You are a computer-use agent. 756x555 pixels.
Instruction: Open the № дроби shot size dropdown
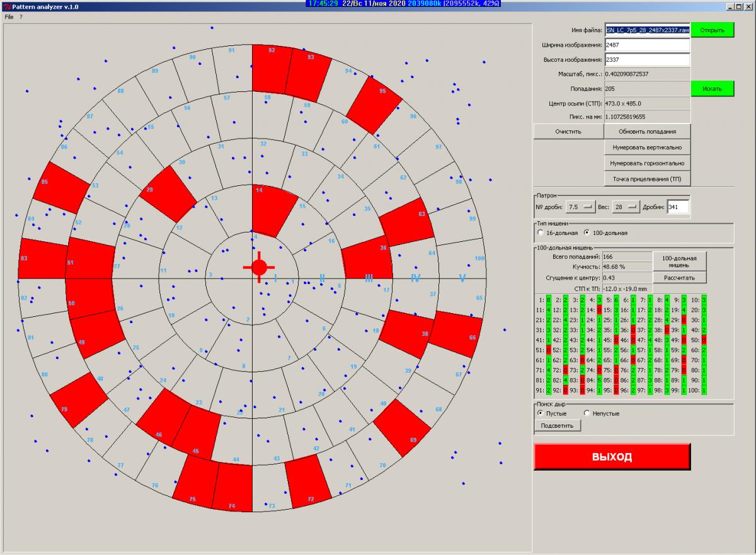(581, 207)
